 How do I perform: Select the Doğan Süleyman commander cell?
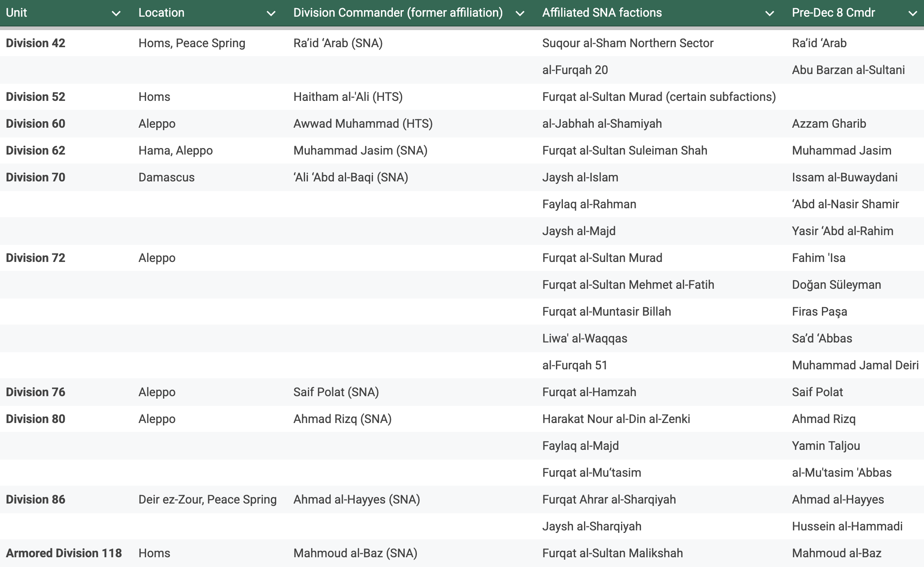pos(836,285)
